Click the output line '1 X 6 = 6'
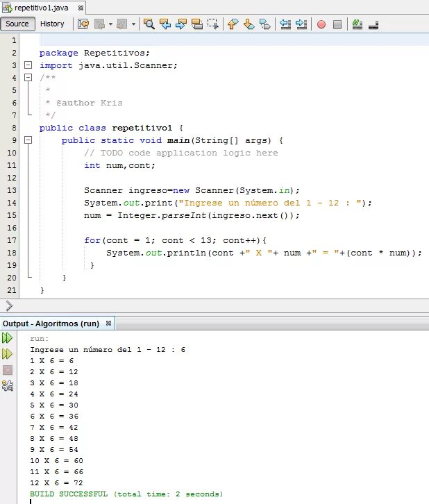The image size is (429, 504). [52, 360]
